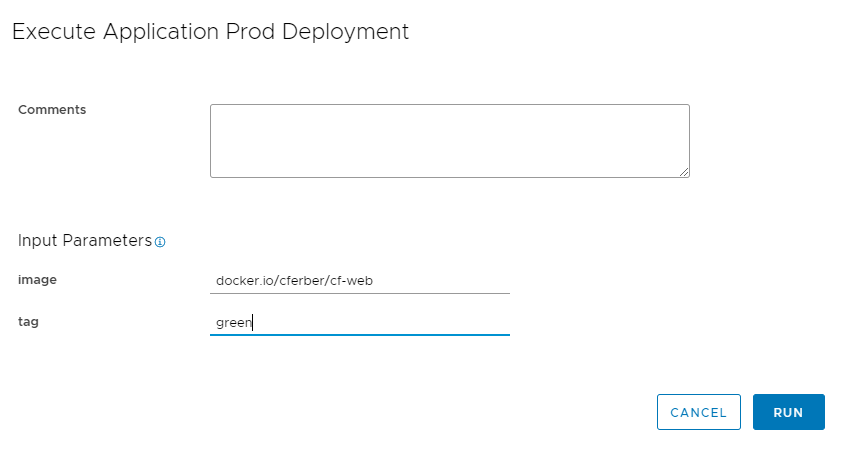Place cursor on the 'green' tag value
This screenshot has width=843, height=450.
point(234,323)
